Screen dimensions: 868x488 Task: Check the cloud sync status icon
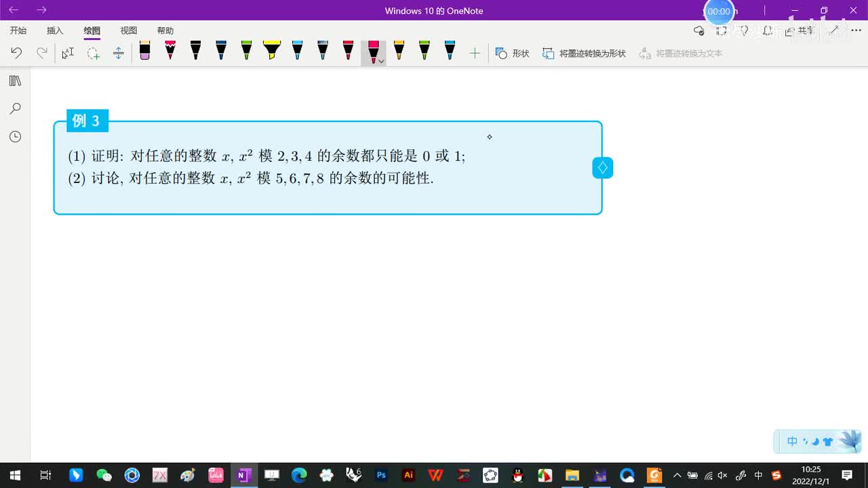coord(699,30)
